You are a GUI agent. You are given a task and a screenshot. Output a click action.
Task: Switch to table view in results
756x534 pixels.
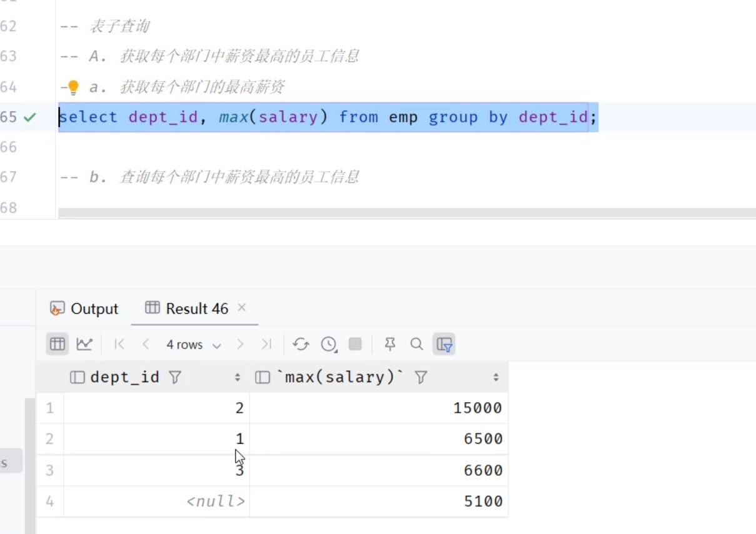click(58, 344)
